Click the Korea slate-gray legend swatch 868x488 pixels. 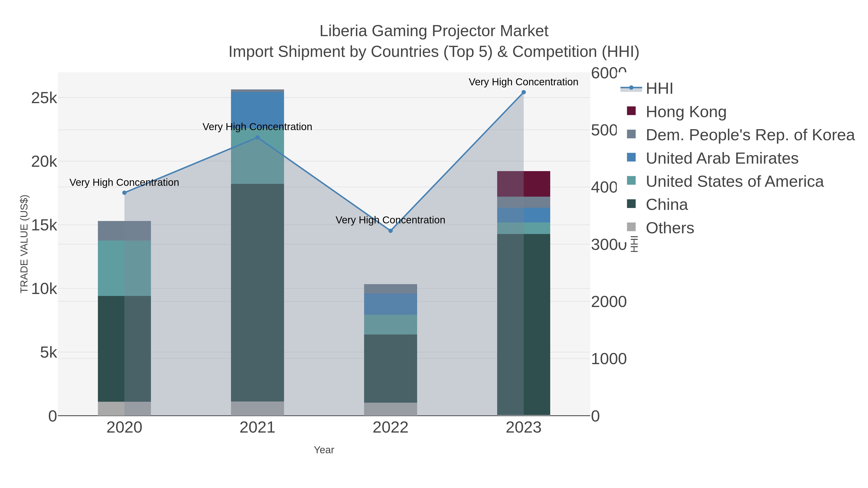pyautogui.click(x=631, y=134)
